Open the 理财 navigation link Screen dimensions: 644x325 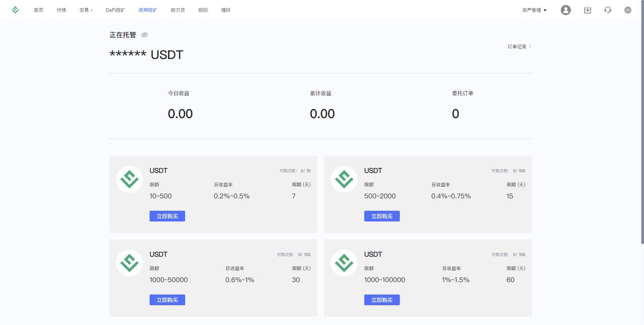225,10
